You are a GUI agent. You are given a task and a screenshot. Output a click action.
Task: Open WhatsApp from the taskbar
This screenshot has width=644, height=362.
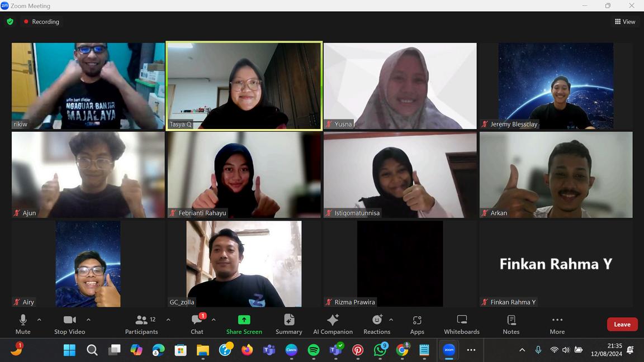click(x=380, y=350)
